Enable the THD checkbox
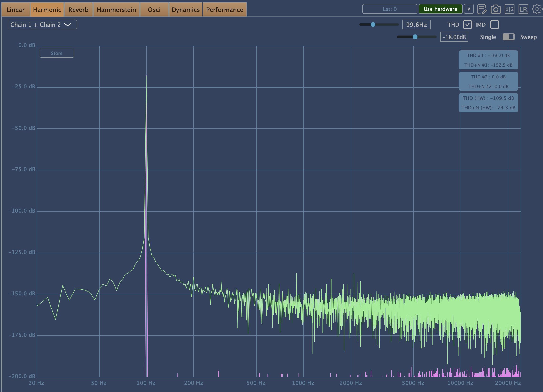 467,25
